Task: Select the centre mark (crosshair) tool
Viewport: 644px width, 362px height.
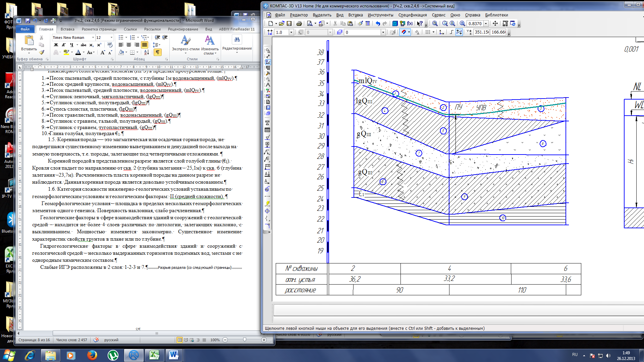Action: tap(267, 211)
